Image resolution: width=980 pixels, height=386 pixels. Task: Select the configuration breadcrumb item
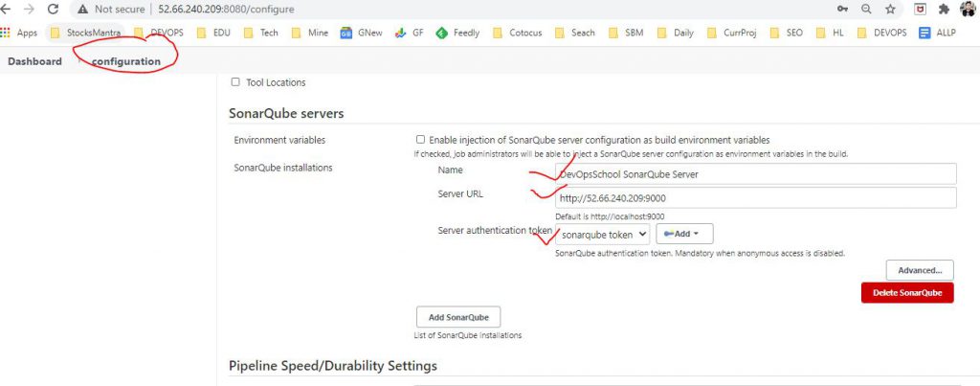[x=126, y=61]
